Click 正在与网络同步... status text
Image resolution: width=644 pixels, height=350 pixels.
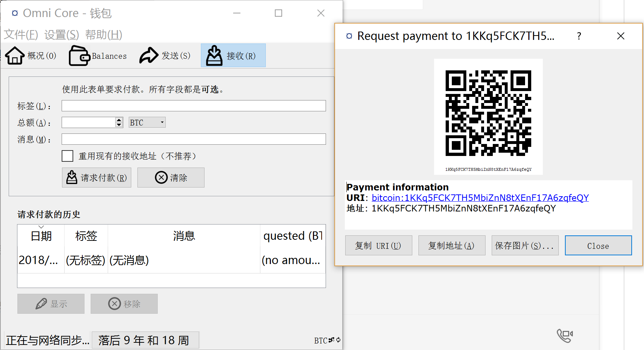point(48,340)
